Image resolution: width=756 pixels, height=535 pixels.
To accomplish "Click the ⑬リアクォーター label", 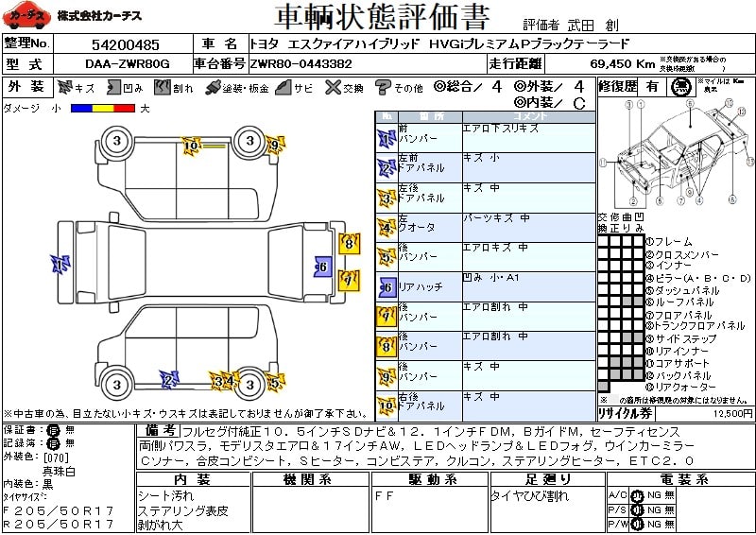I will point(680,387).
